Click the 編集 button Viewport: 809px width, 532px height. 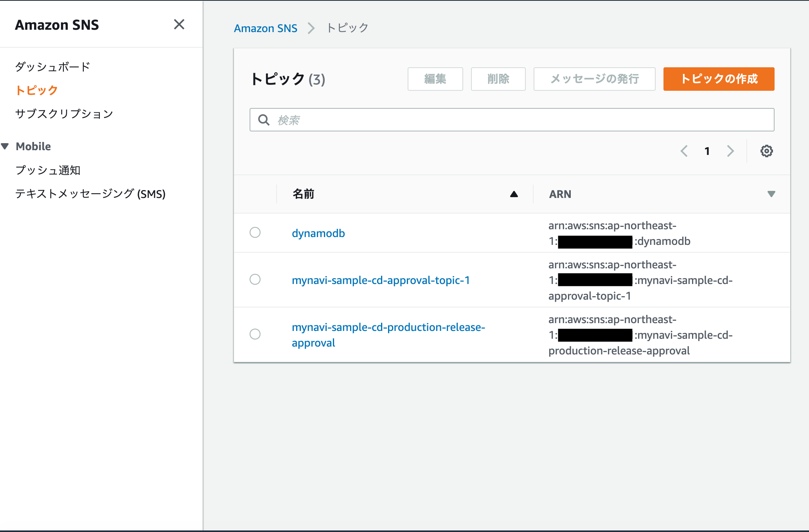coord(435,79)
